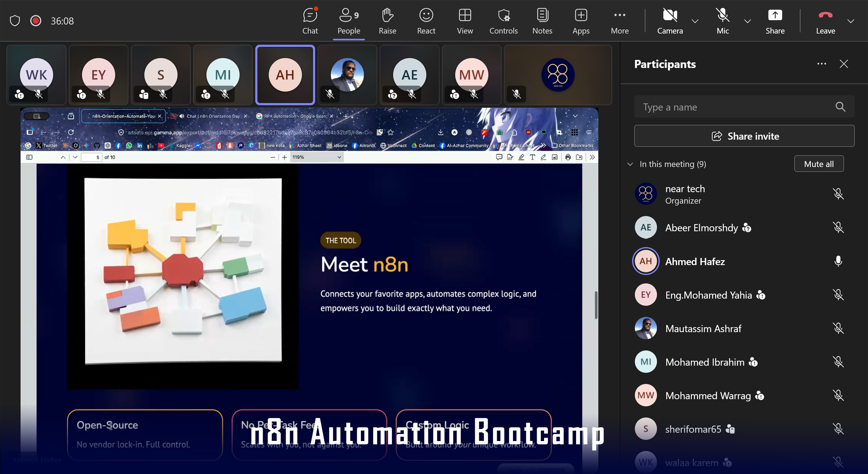
Task: Open PDF toolbar overflow tools
Action: 592,157
